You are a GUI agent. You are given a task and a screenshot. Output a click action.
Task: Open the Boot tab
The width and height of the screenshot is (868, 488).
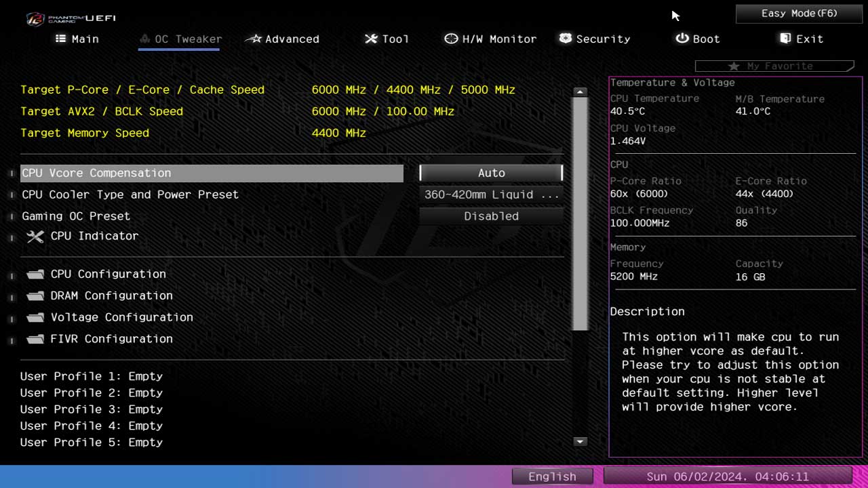pos(697,39)
